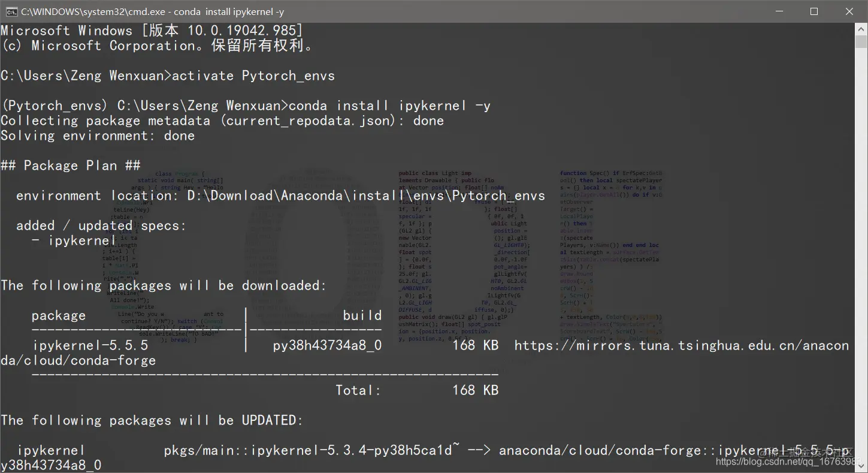Click the window title text 'conda install ipykernel -y'
868x473 pixels.
coord(229,11)
